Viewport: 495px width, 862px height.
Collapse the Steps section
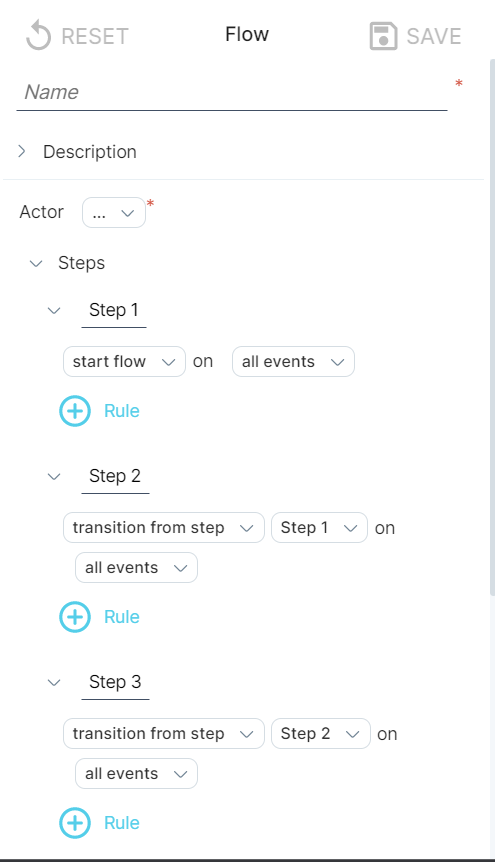coord(36,263)
